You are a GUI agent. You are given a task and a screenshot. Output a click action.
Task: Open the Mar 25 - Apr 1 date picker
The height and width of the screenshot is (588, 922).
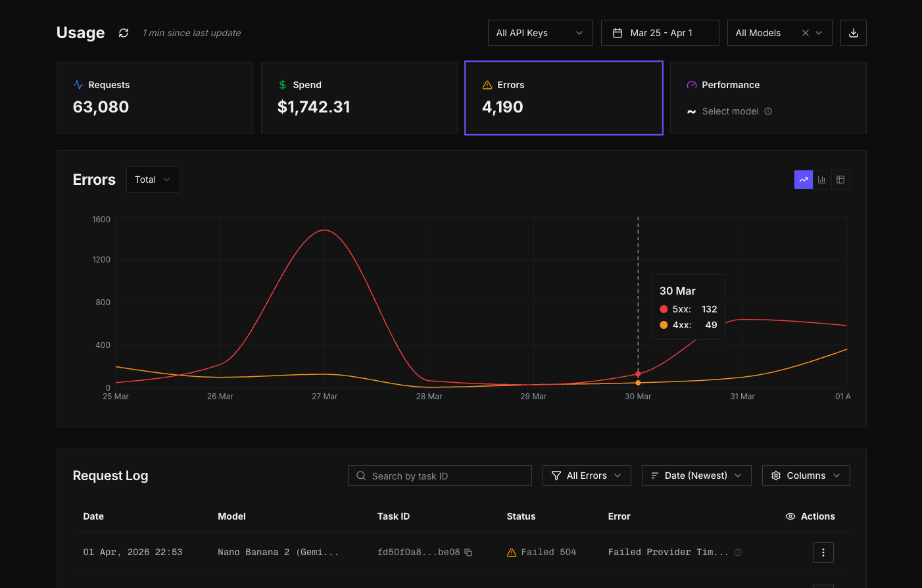tap(660, 33)
